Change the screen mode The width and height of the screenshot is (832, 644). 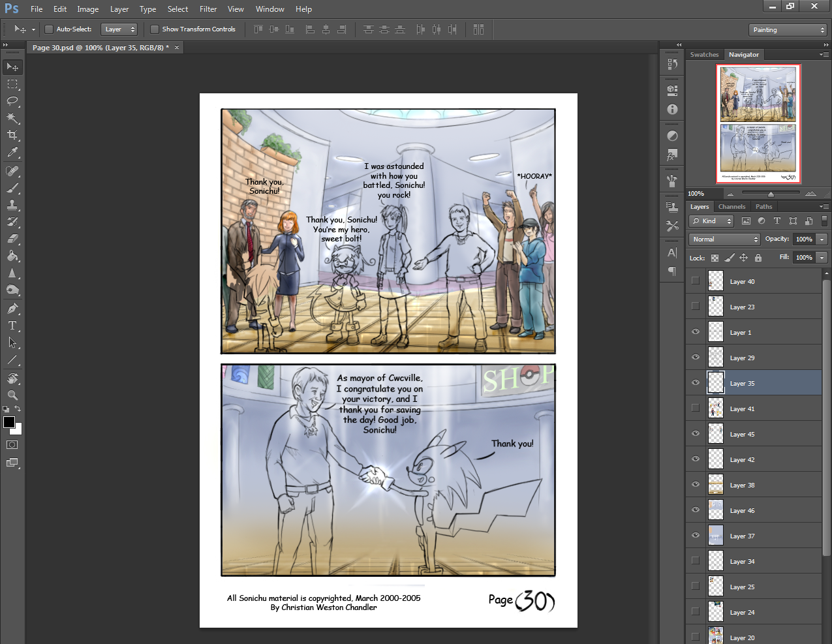[12, 463]
